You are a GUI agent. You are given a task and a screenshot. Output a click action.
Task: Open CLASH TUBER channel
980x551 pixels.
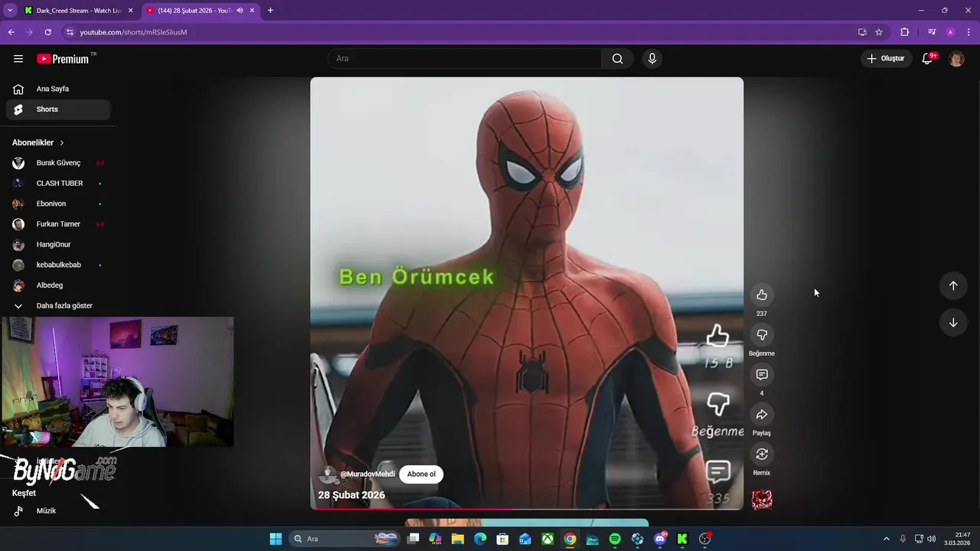58,184
